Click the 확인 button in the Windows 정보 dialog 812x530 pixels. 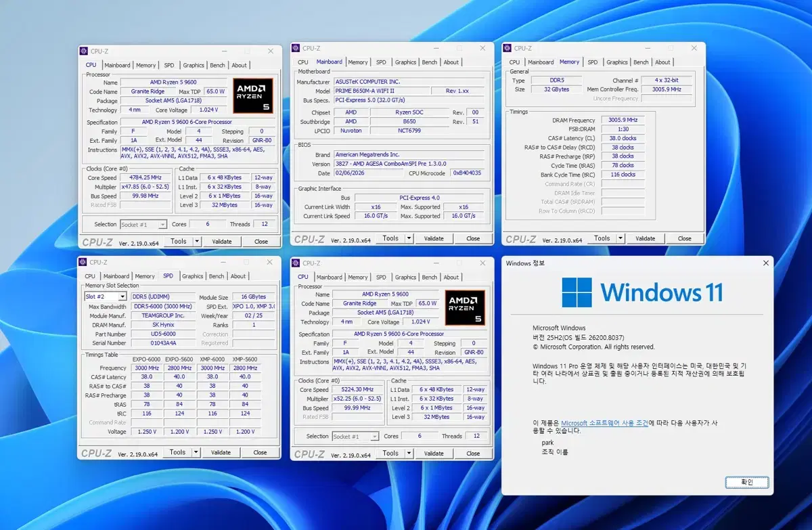(746, 482)
